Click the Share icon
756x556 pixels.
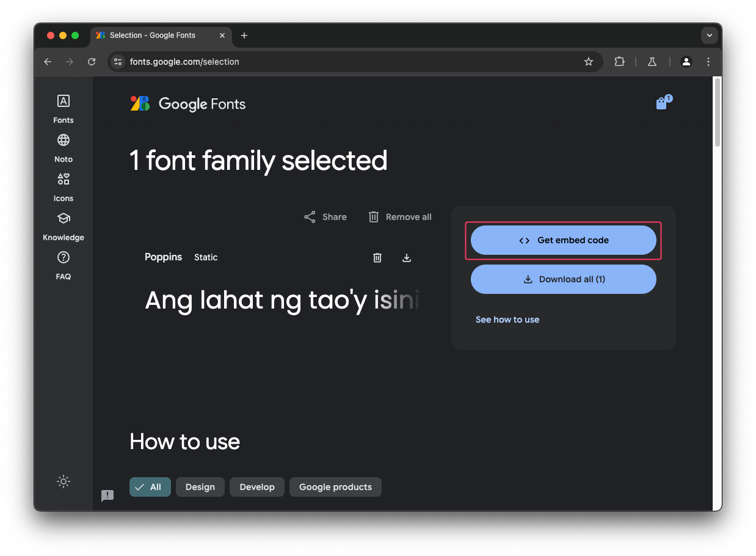(310, 217)
